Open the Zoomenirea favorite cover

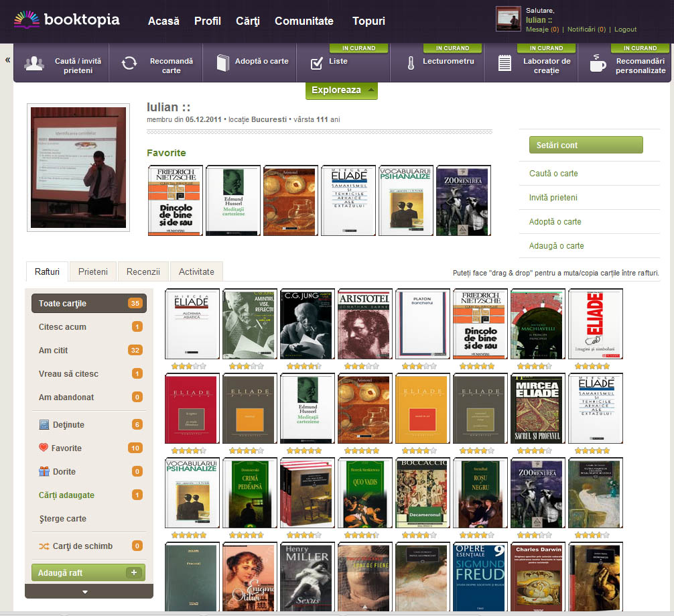tap(464, 200)
